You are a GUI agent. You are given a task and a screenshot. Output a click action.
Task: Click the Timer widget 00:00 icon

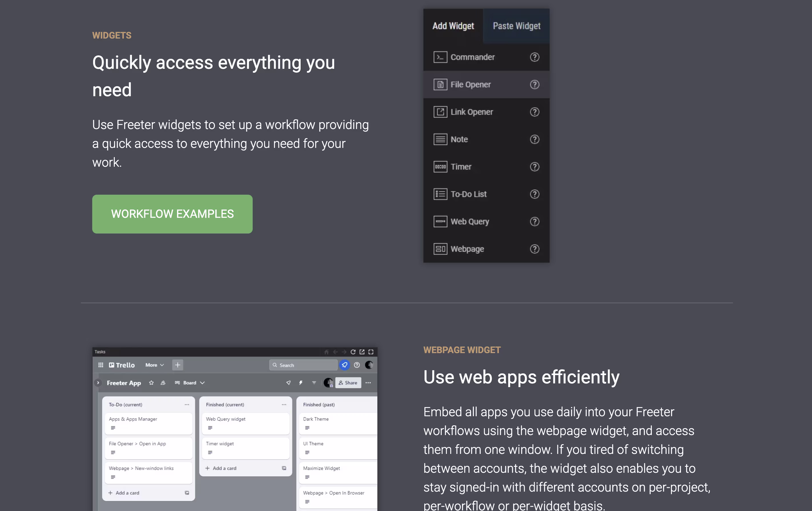click(440, 166)
